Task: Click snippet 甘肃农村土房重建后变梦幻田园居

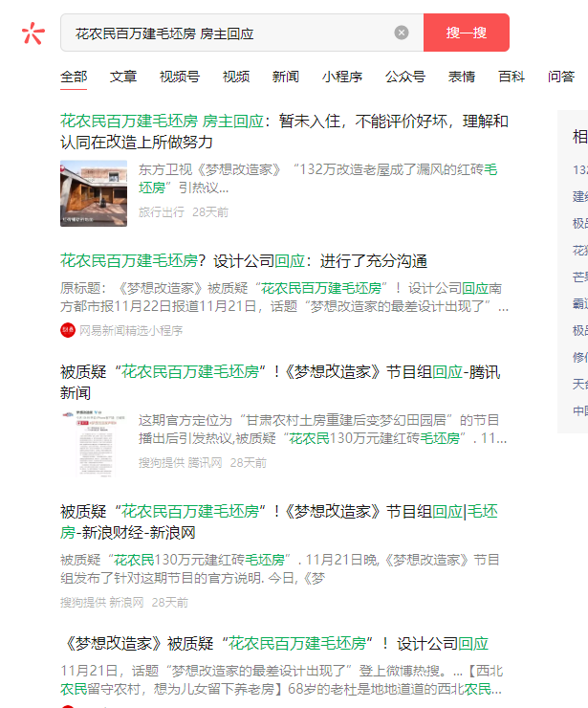Action: (x=322, y=429)
